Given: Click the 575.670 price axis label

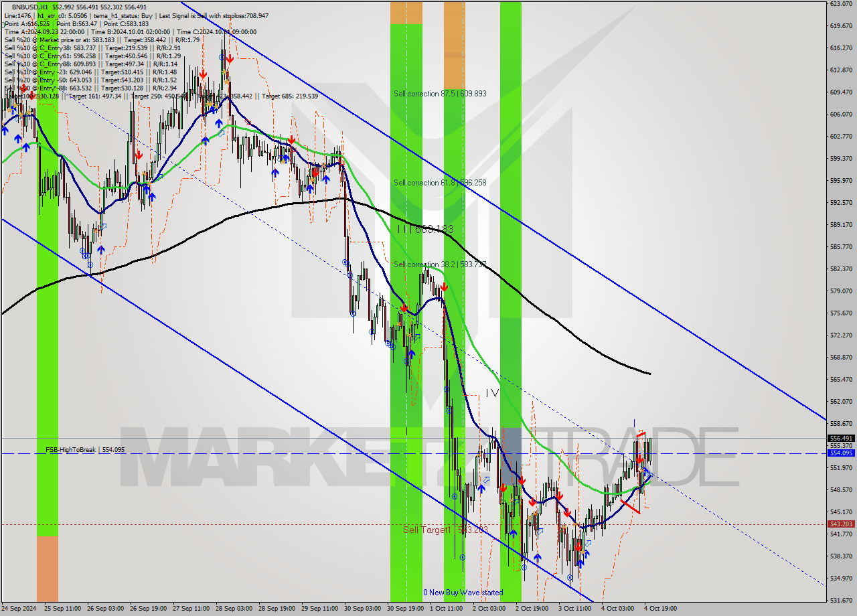Looking at the screenshot, I should (x=841, y=313).
